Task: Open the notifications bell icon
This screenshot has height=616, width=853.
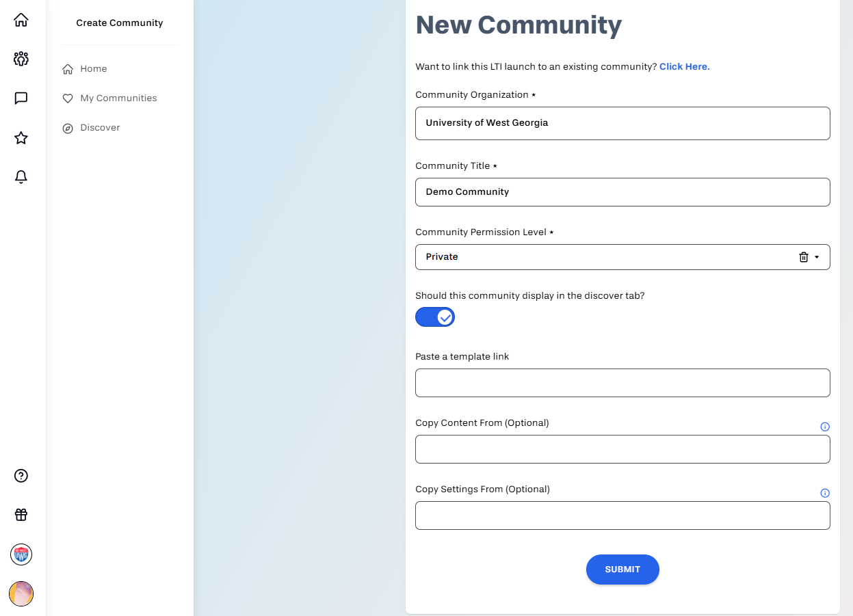Action: click(x=21, y=177)
